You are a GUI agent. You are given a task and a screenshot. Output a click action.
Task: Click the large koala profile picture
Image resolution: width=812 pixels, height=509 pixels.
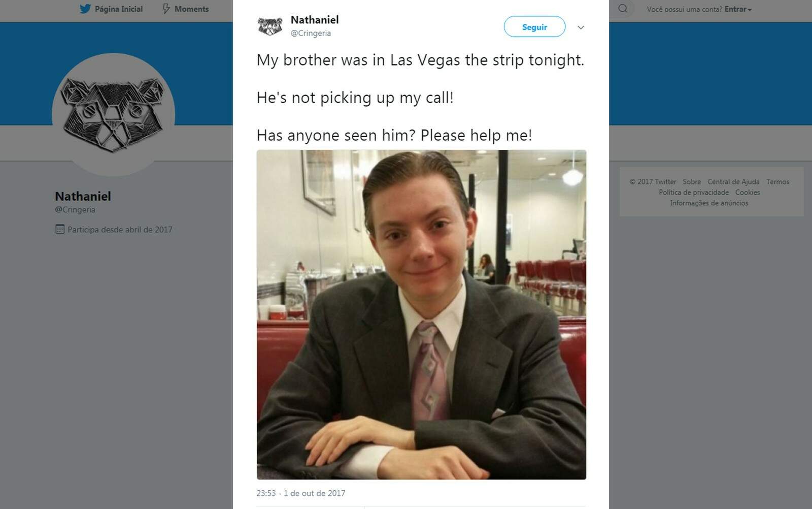[x=113, y=115]
